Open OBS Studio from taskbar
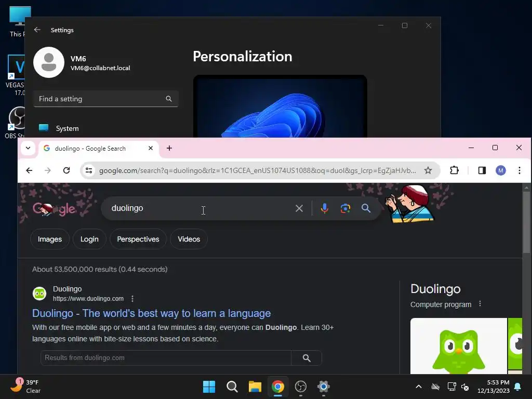The width and height of the screenshot is (532, 399). 301,387
